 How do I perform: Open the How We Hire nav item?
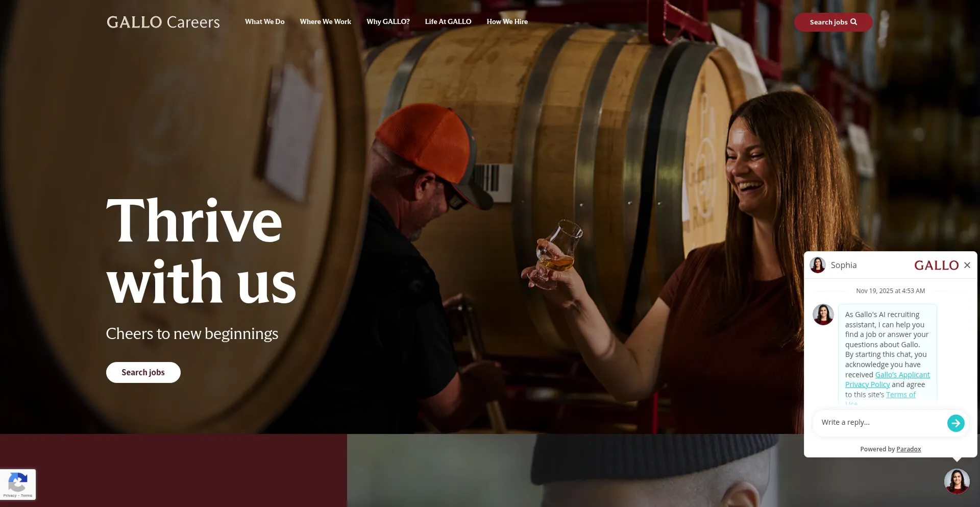click(x=507, y=21)
